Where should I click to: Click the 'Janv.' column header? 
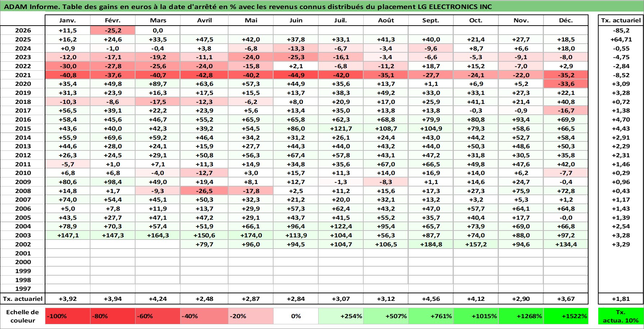[x=68, y=20]
